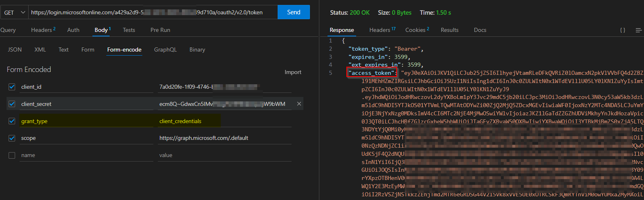The height and width of the screenshot is (200, 644).
Task: Select the Body tab
Action: coord(102,30)
